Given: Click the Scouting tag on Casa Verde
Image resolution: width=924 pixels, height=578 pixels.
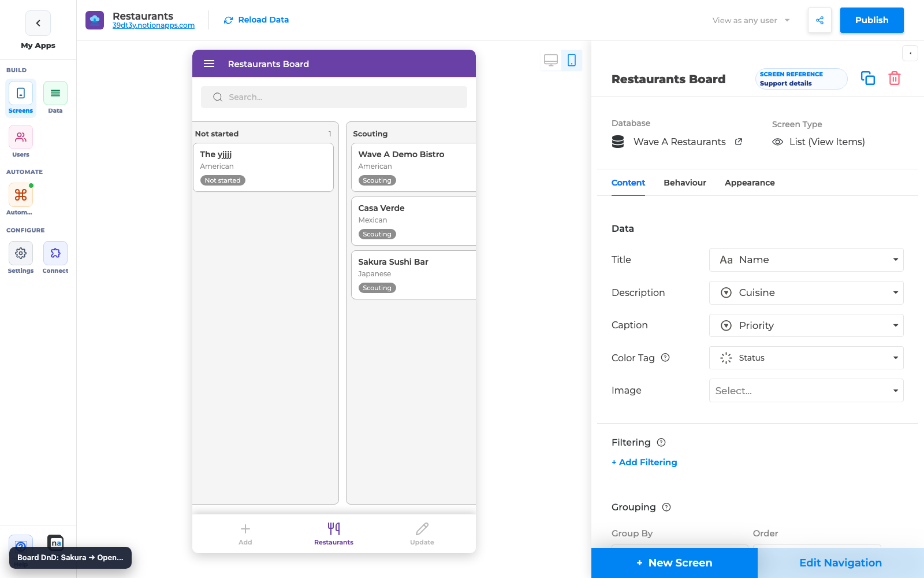Looking at the screenshot, I should coord(377,234).
